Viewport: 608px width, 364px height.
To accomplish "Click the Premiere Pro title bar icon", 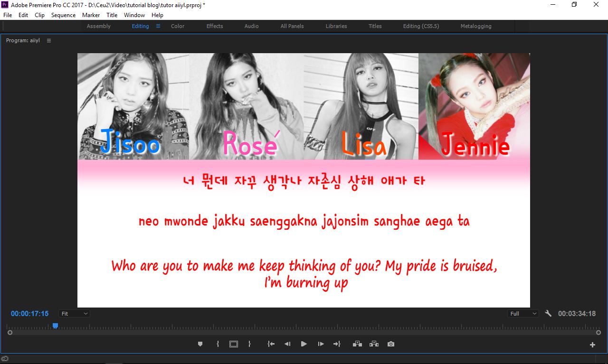I will (x=5, y=5).
